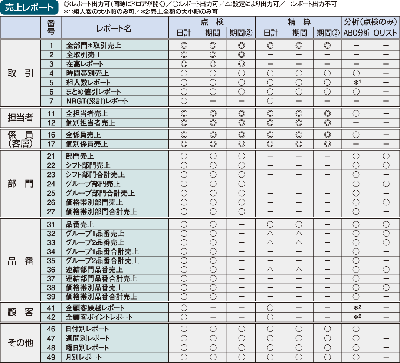Click report 27 価格帯別部門合計売上
Image resolution: width=400 pixels, height=363 pixels.
(102, 211)
